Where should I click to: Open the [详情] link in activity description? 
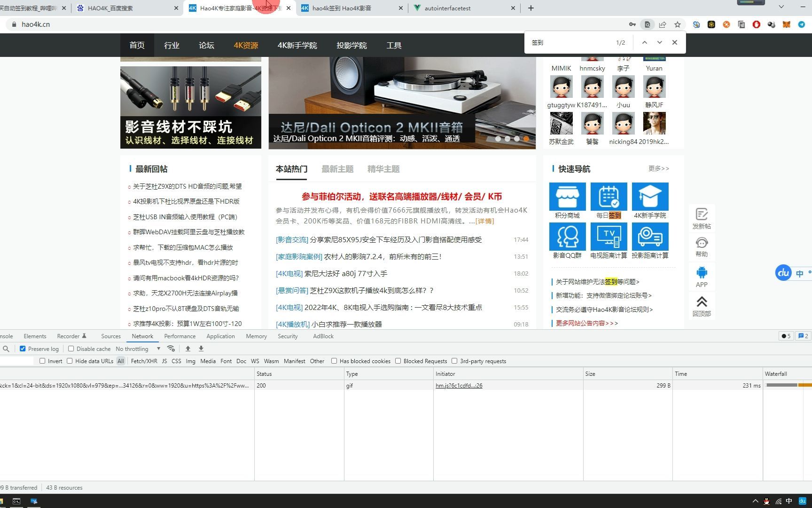(x=484, y=221)
